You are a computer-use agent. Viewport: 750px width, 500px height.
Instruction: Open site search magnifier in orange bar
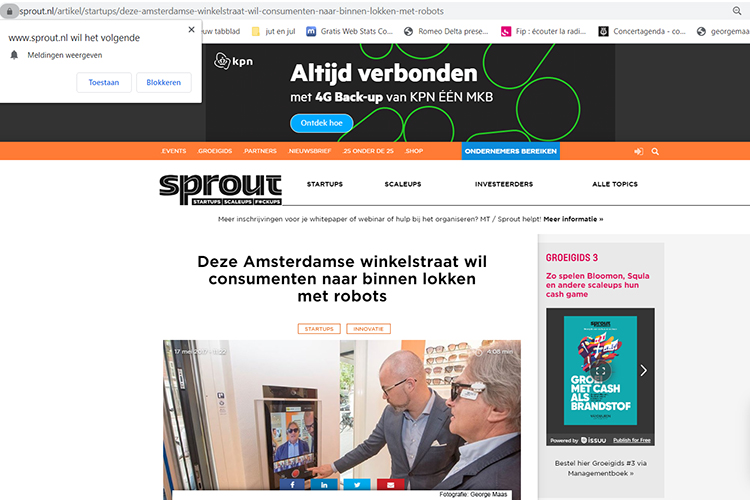point(655,151)
